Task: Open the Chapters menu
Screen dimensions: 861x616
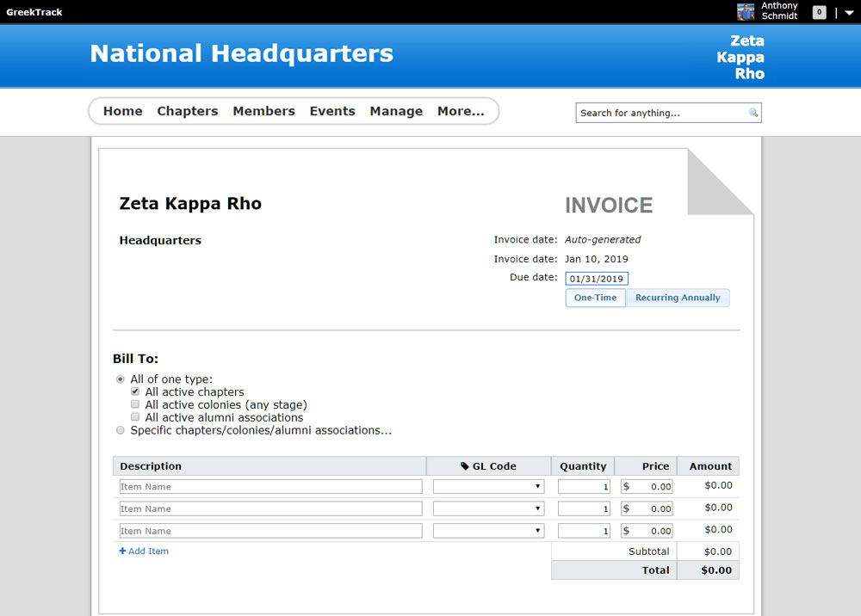Action: click(187, 111)
